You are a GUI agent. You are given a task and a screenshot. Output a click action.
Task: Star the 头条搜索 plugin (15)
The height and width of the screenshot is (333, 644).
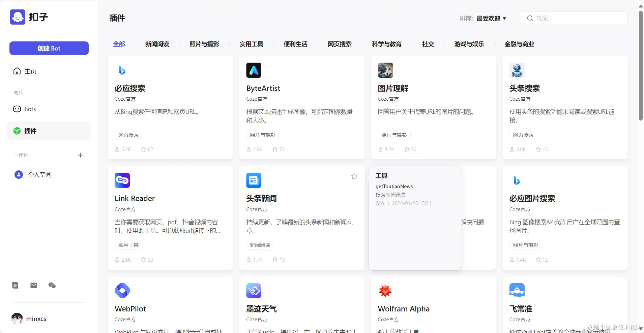[538, 149]
